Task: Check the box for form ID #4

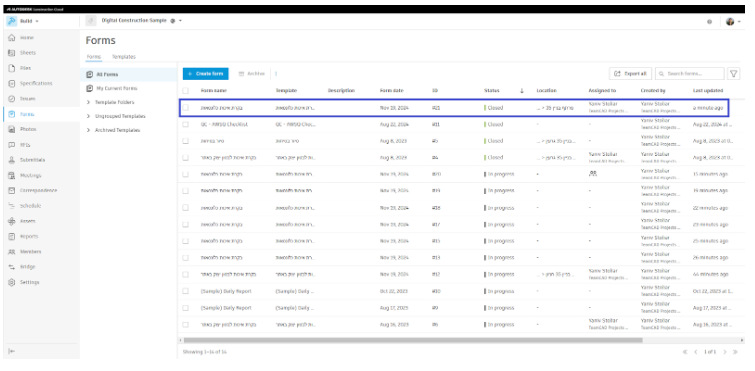Action: (186, 157)
